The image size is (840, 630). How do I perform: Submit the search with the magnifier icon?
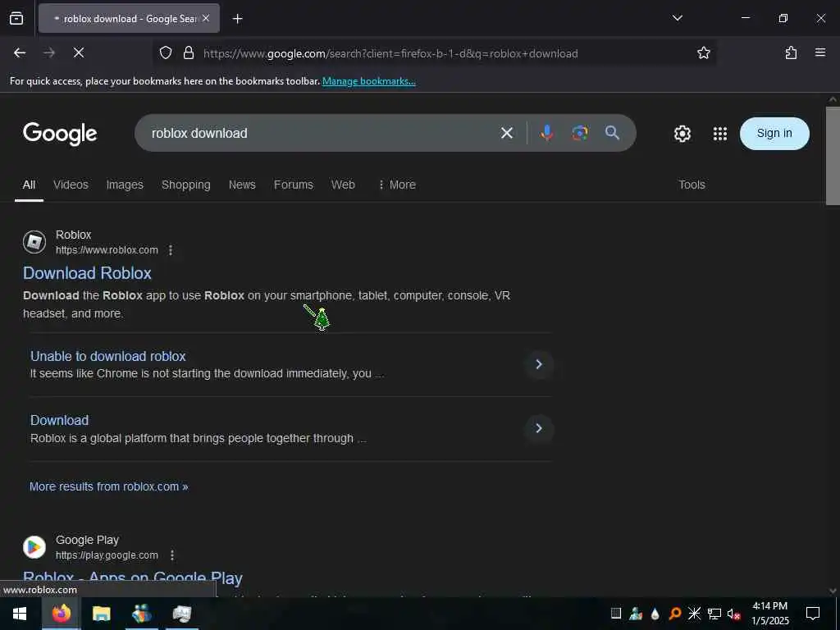612,133
